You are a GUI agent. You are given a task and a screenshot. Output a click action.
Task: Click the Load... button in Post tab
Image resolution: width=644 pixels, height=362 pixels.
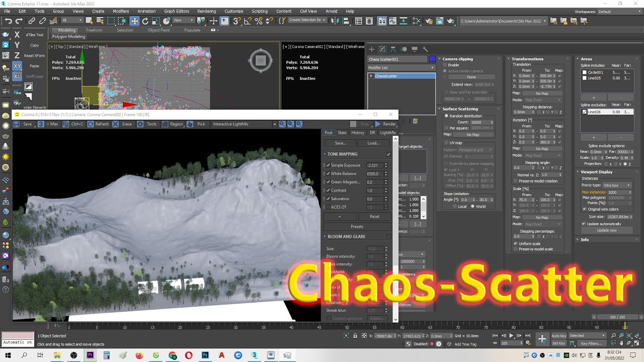[x=373, y=143]
